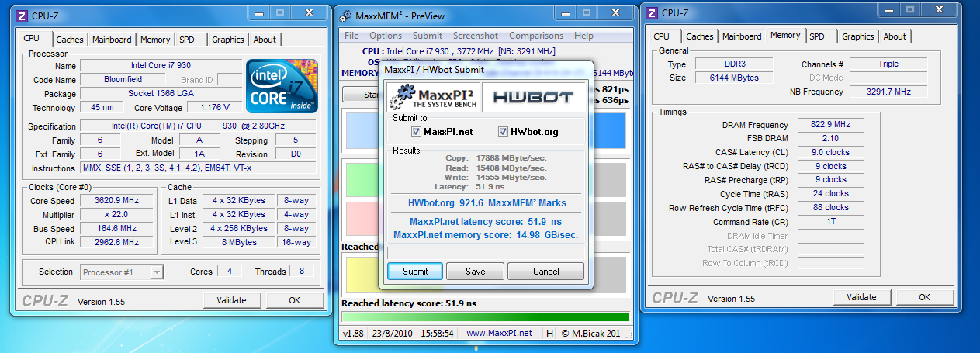Click the empty field above the Submit button
The height and width of the screenshot is (353, 980).
point(486,252)
